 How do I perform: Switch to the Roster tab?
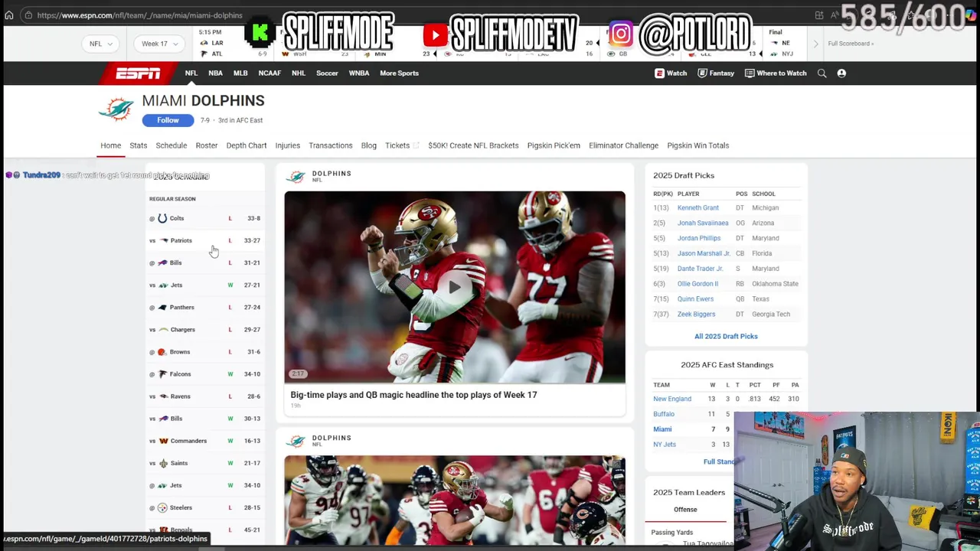coord(207,145)
